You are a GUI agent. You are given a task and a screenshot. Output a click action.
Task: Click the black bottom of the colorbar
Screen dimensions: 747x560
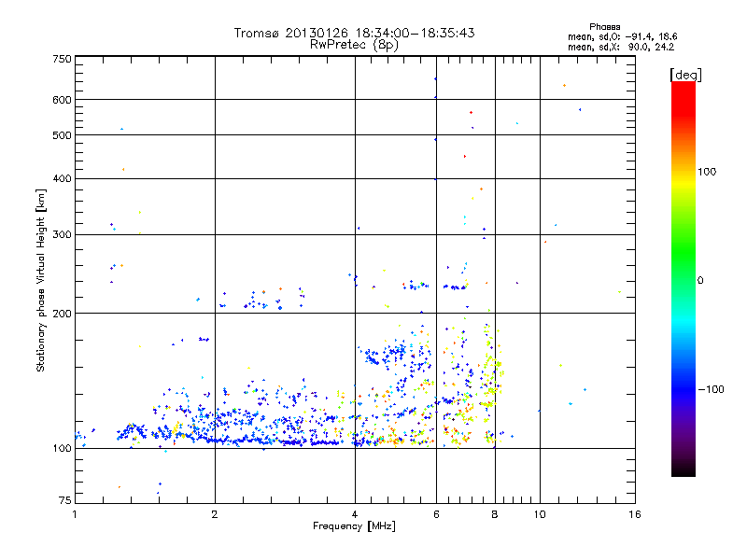684,469
